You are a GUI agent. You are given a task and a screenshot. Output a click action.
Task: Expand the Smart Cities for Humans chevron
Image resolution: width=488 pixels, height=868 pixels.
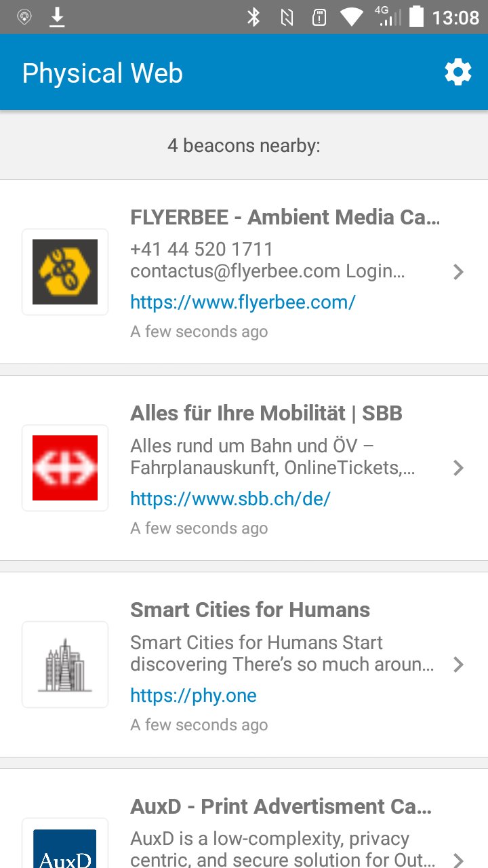click(458, 664)
